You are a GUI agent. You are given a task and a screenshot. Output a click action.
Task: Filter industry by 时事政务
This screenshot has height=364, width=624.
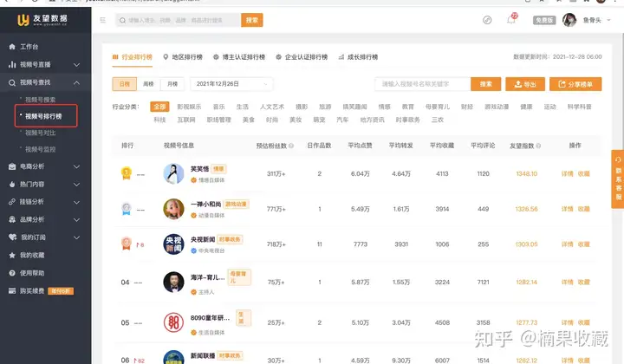tap(407, 120)
